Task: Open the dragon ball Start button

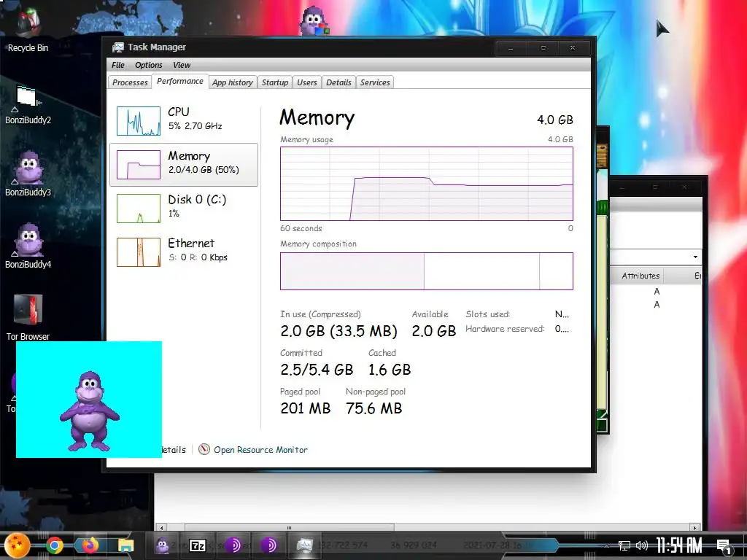Action: [x=18, y=545]
